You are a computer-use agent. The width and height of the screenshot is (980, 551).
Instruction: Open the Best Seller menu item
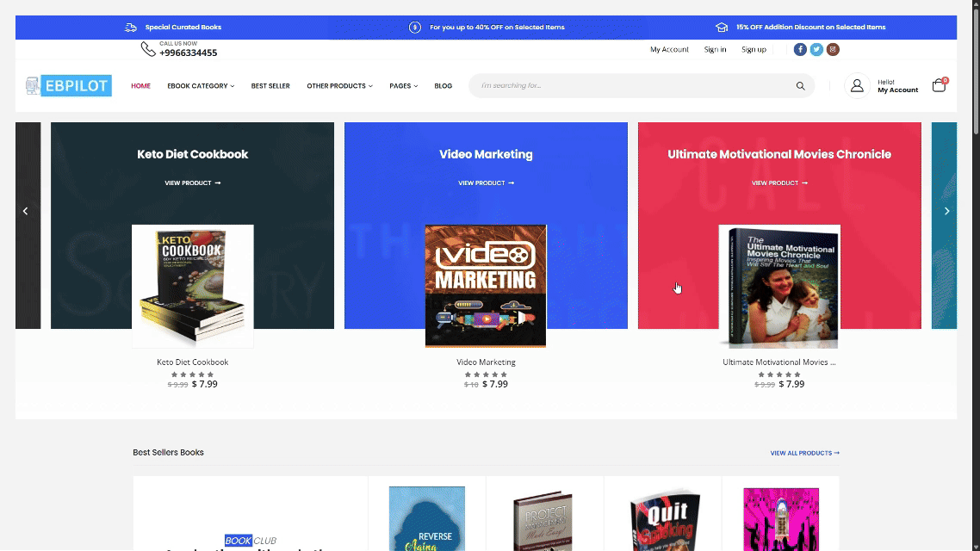(270, 85)
